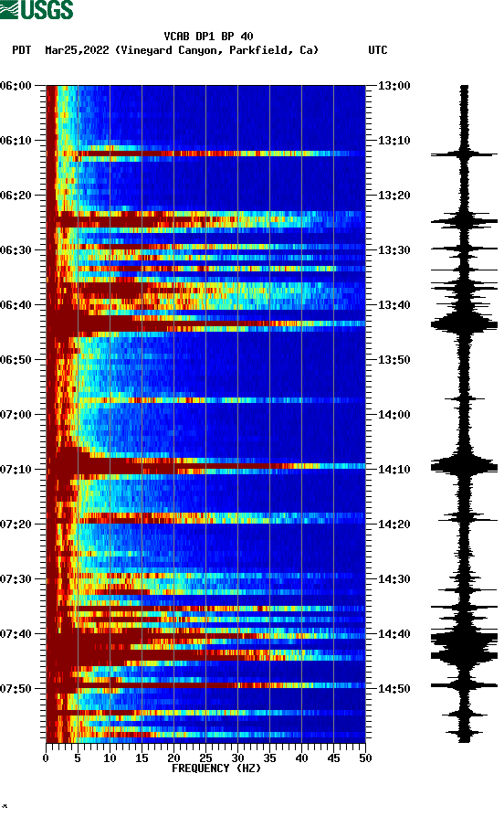This screenshot has width=504, height=816.
Task: Click the '13:00' UTC time label
Action: pyautogui.click(x=394, y=85)
